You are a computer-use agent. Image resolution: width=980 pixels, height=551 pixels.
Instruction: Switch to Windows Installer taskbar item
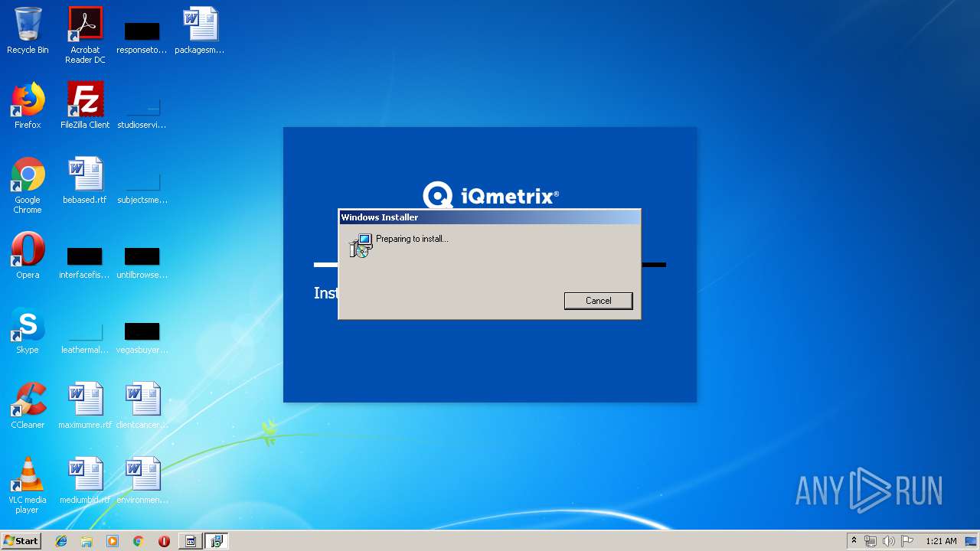click(217, 541)
